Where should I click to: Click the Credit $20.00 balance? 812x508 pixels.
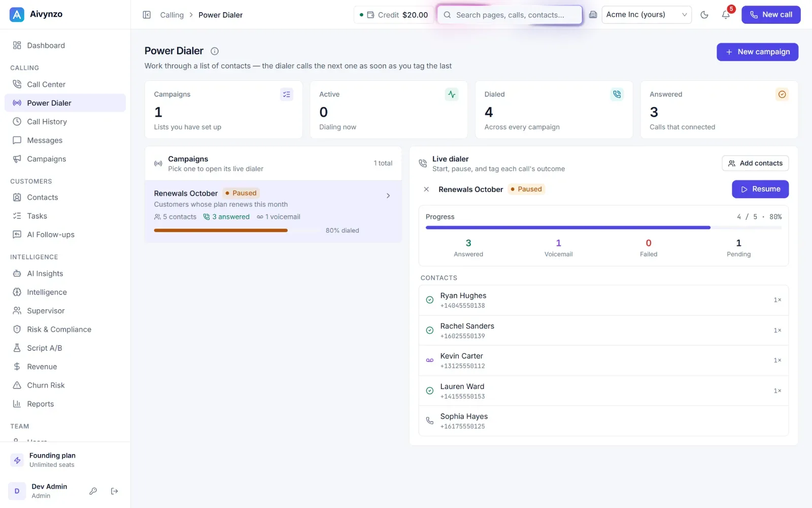click(x=394, y=15)
